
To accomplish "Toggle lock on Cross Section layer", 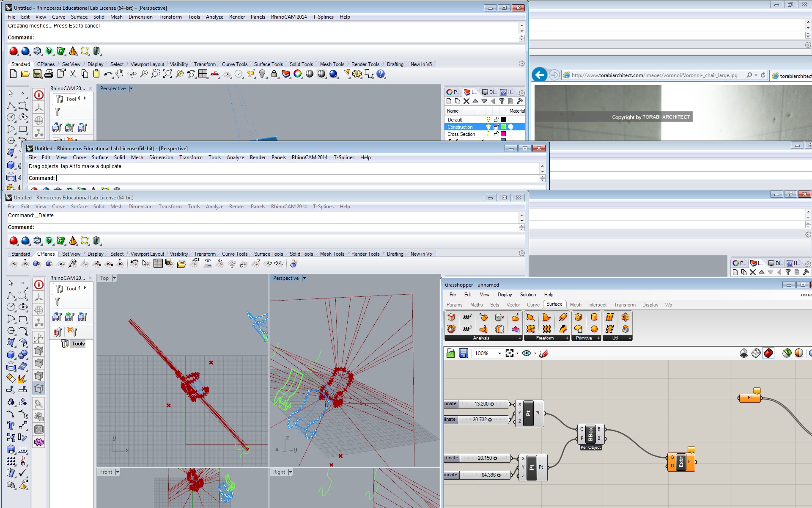I will click(496, 134).
